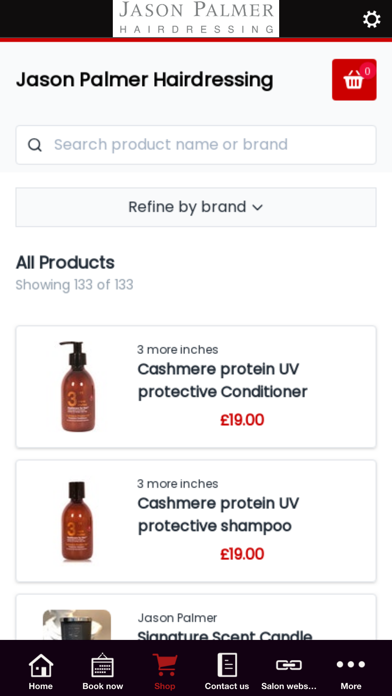Image resolution: width=392 pixels, height=696 pixels.
Task: Tap the basket item count badge
Action: tap(367, 71)
